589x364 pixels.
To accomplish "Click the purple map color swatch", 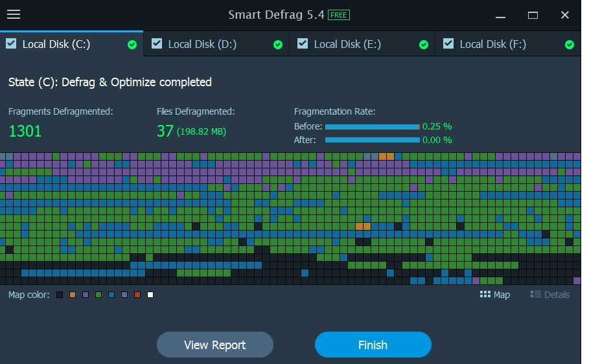I will coord(86,295).
